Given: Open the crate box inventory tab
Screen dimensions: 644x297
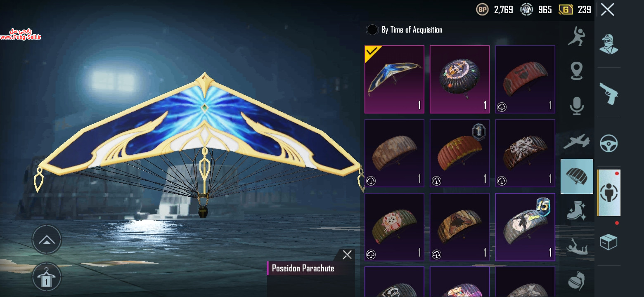Looking at the screenshot, I should pos(608,242).
